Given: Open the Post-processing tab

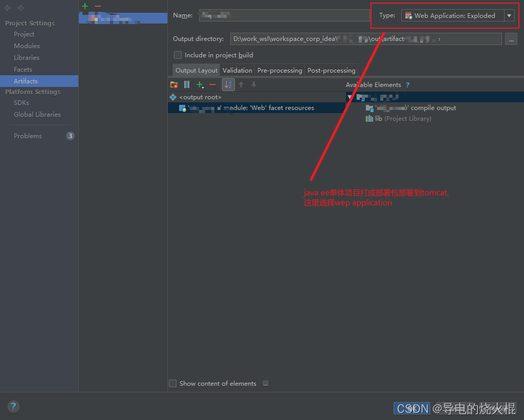Looking at the screenshot, I should point(331,70).
